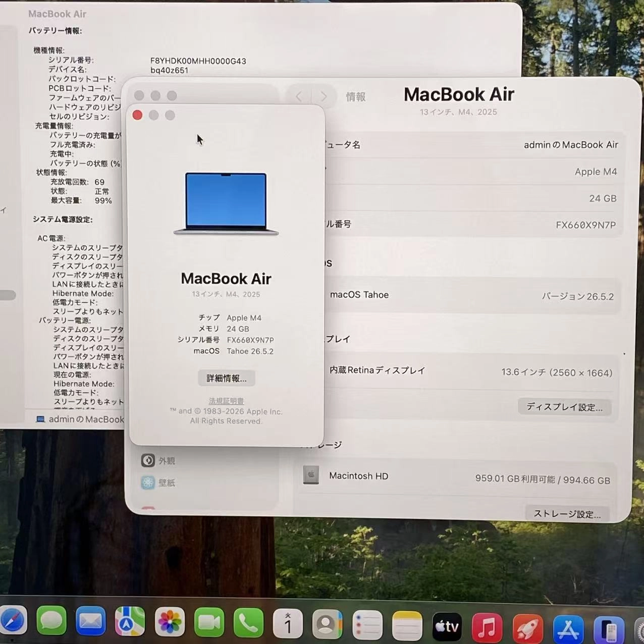Select the macOS Tahoe row
644x644 pixels.
pyautogui.click(x=472, y=295)
